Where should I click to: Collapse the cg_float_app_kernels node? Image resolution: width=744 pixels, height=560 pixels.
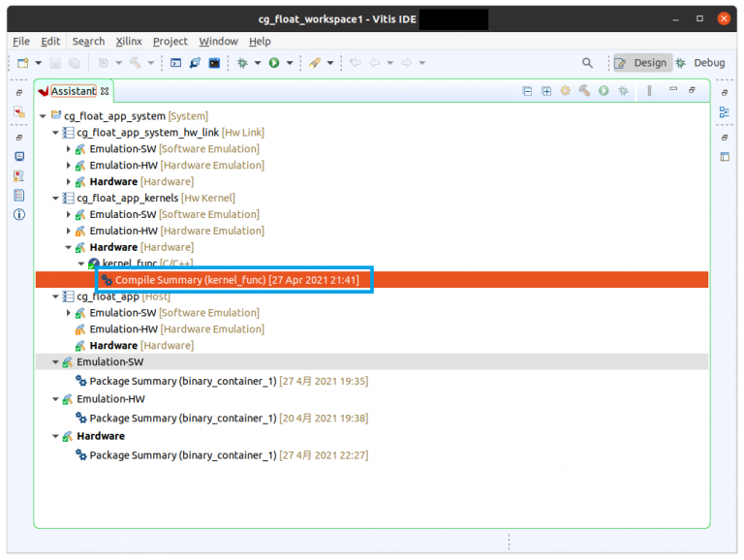[56, 199]
